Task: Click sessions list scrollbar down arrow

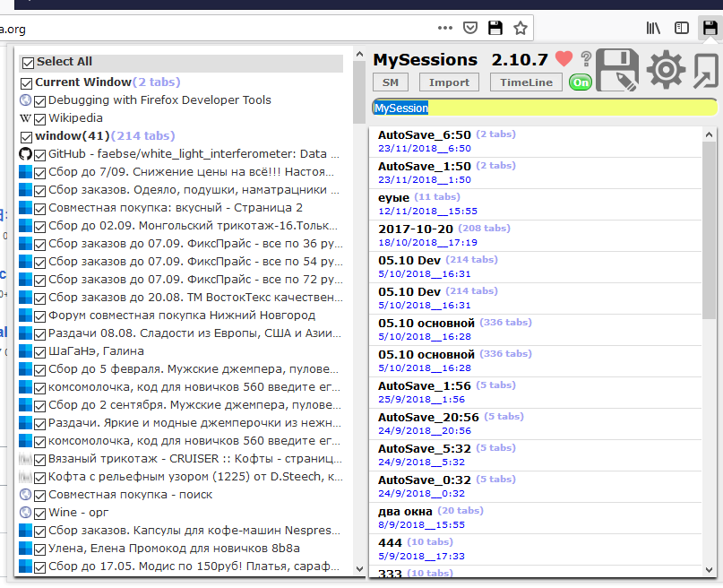Action: pyautogui.click(x=709, y=570)
